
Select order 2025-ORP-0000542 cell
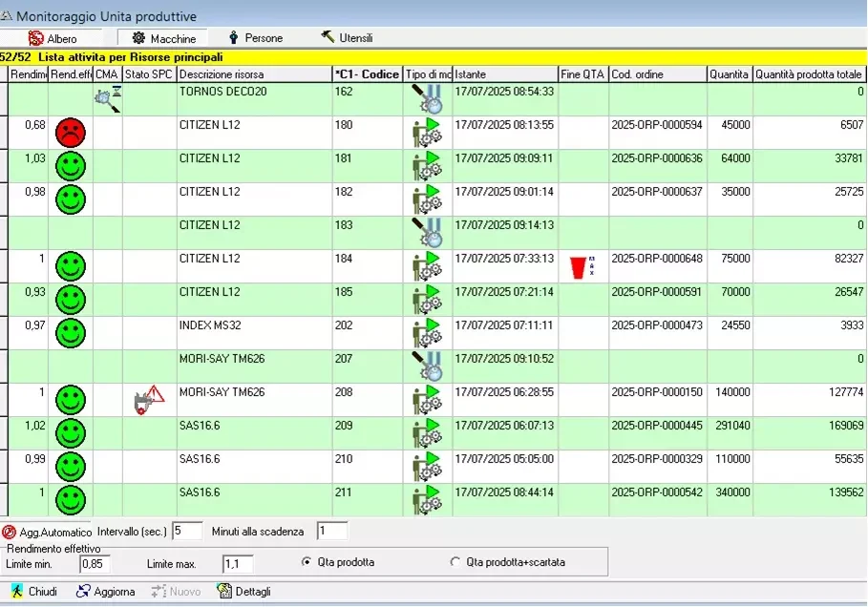pos(658,500)
